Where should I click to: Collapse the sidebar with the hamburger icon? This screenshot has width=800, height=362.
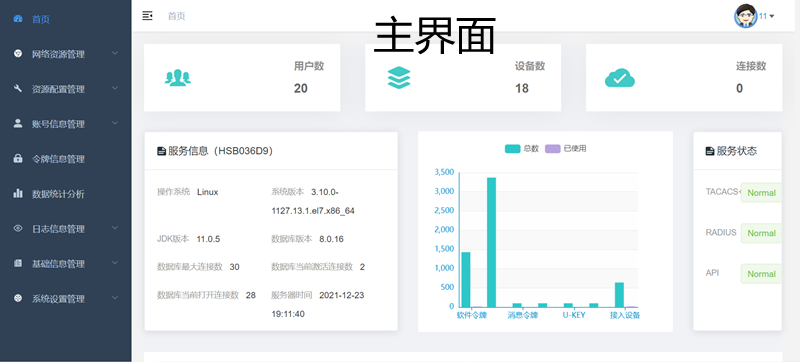pos(147,16)
